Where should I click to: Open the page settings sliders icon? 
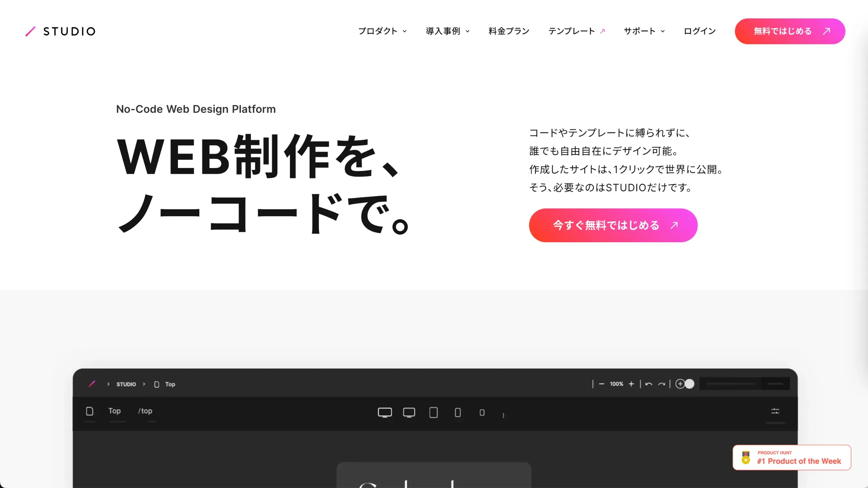pyautogui.click(x=775, y=411)
